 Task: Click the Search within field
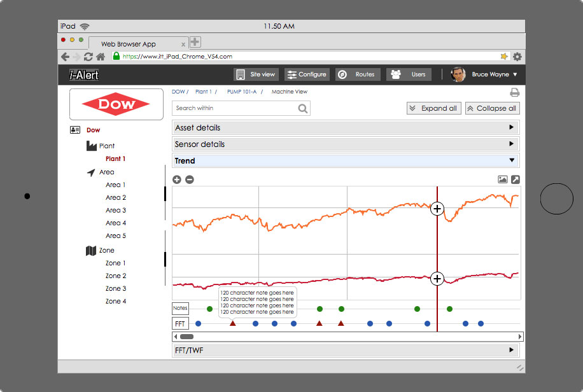234,108
